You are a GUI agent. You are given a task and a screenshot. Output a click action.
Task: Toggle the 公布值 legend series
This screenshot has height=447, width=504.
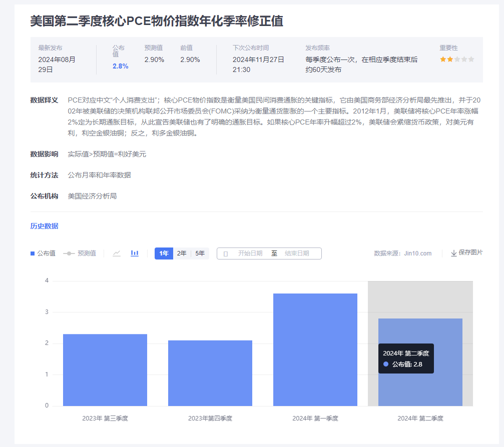pos(43,253)
